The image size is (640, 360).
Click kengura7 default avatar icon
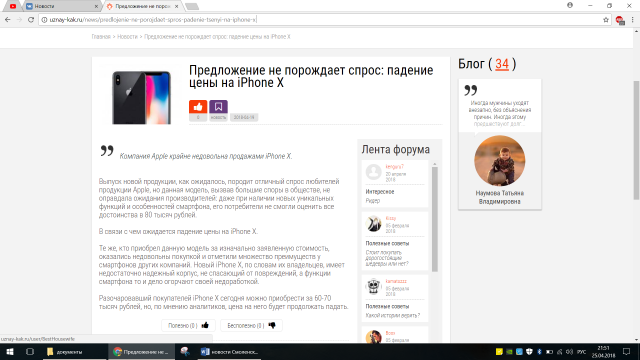click(x=373, y=172)
